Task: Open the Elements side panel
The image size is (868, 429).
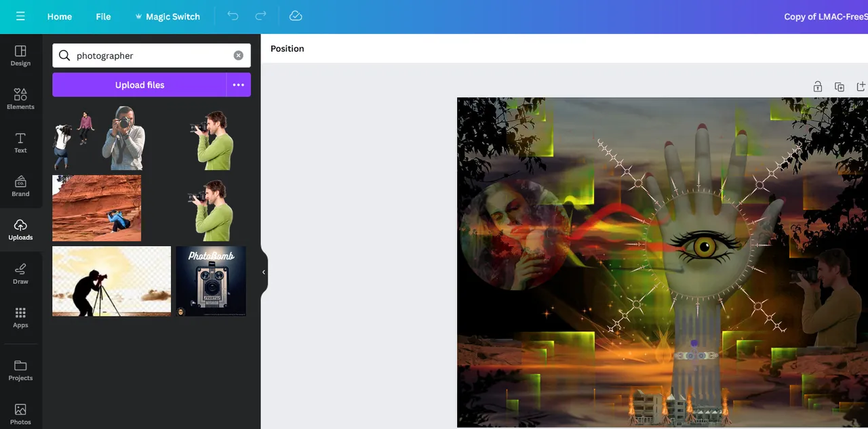Action: coord(20,99)
